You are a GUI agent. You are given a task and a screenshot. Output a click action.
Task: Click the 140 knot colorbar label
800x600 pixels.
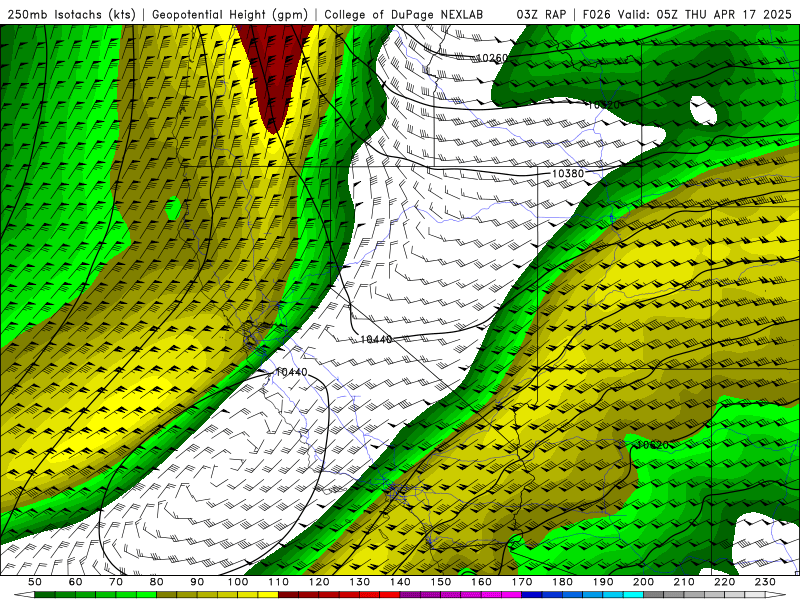tap(400, 582)
